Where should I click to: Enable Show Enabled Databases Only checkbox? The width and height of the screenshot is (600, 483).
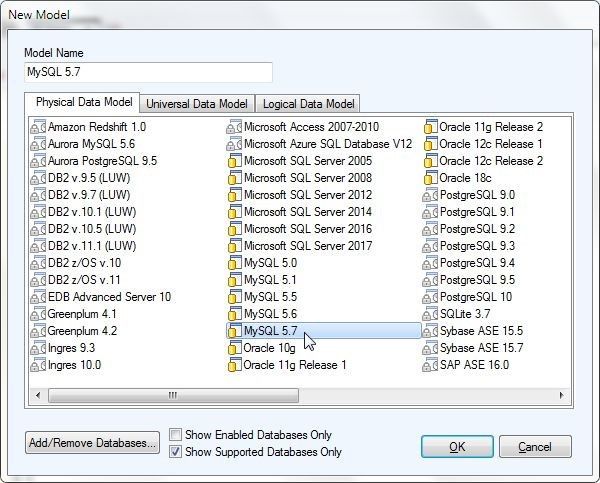coord(175,435)
